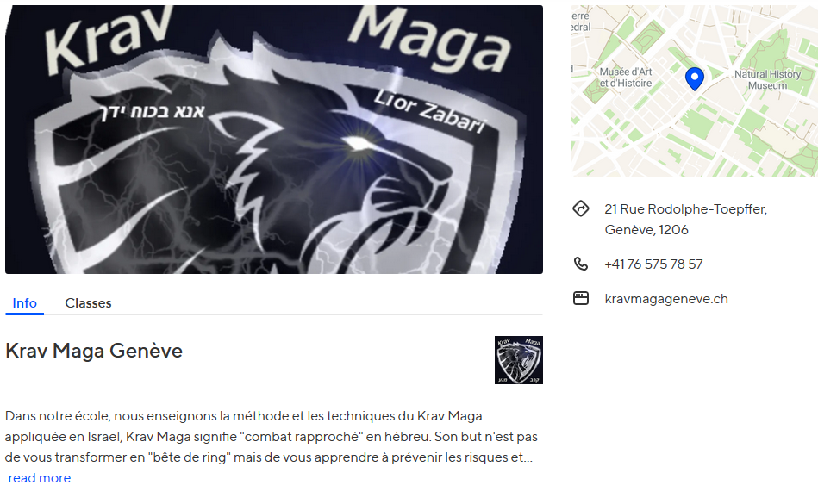818x504 pixels.
Task: Call phone number +41 76 575 78 57
Action: tap(653, 264)
